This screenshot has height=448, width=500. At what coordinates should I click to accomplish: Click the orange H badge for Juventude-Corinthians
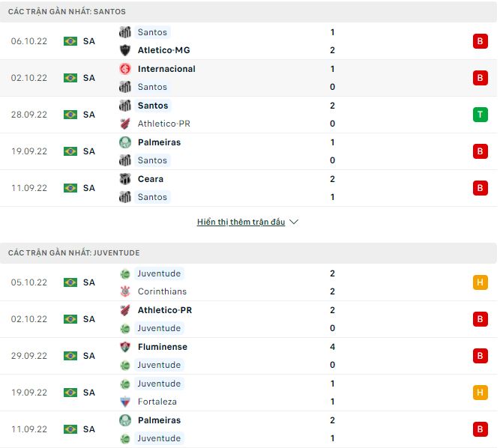click(x=480, y=282)
